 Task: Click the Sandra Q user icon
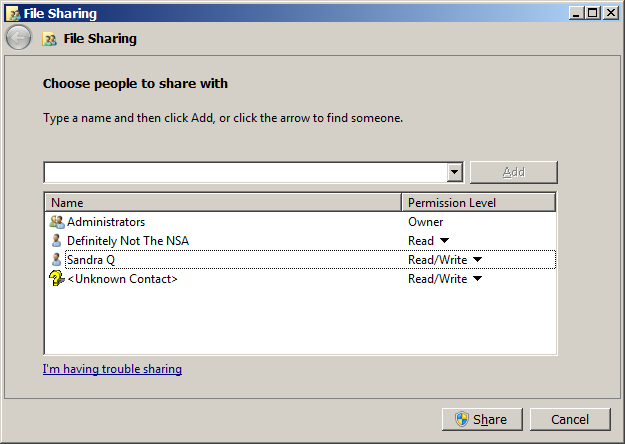[57, 259]
